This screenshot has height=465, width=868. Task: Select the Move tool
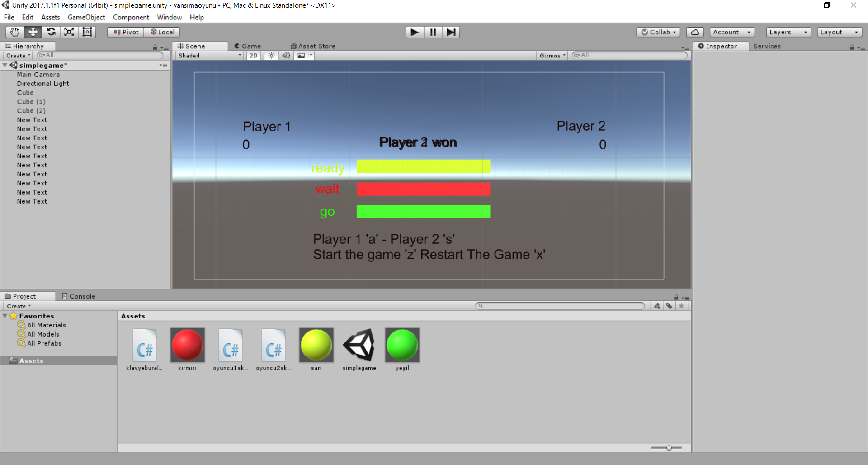(33, 32)
